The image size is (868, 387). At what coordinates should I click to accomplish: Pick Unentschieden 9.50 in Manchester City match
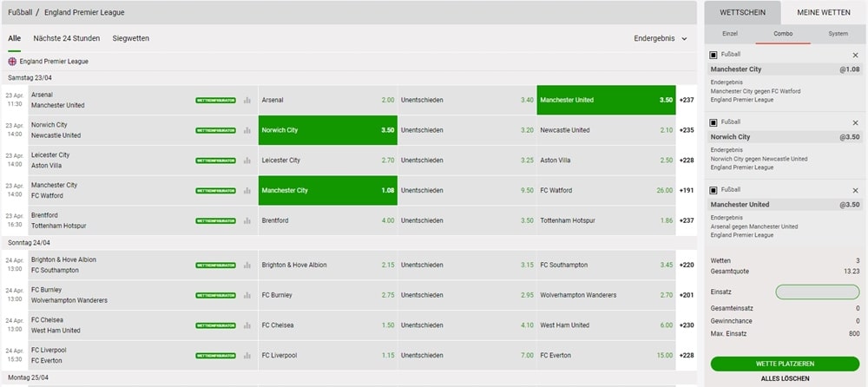(467, 190)
